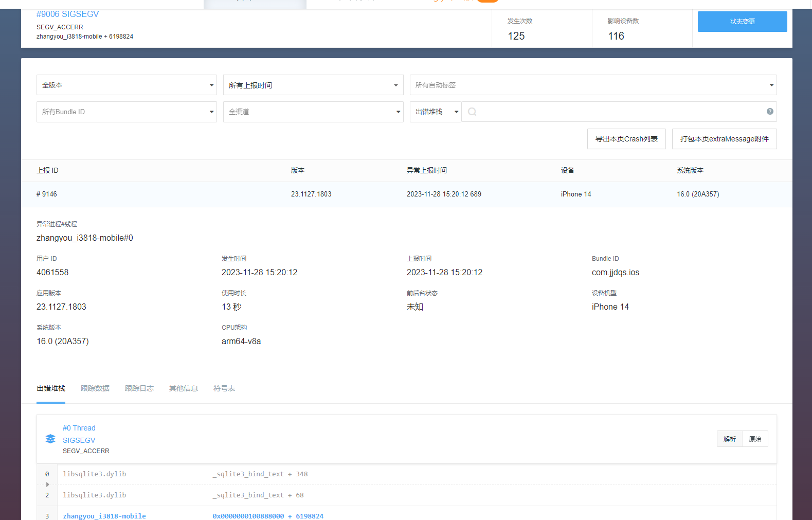The width and height of the screenshot is (812, 520).
Task: Click the 系统版本 column header
Action: tap(690, 170)
